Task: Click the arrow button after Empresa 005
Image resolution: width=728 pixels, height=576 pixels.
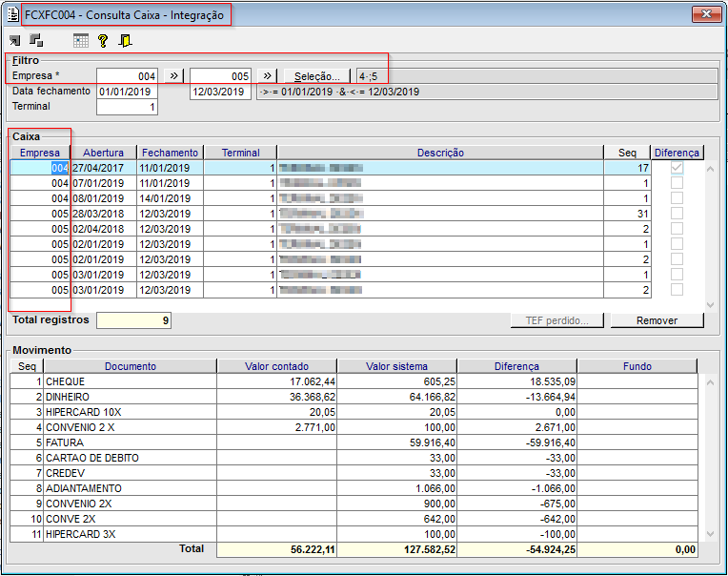Action: coord(267,75)
